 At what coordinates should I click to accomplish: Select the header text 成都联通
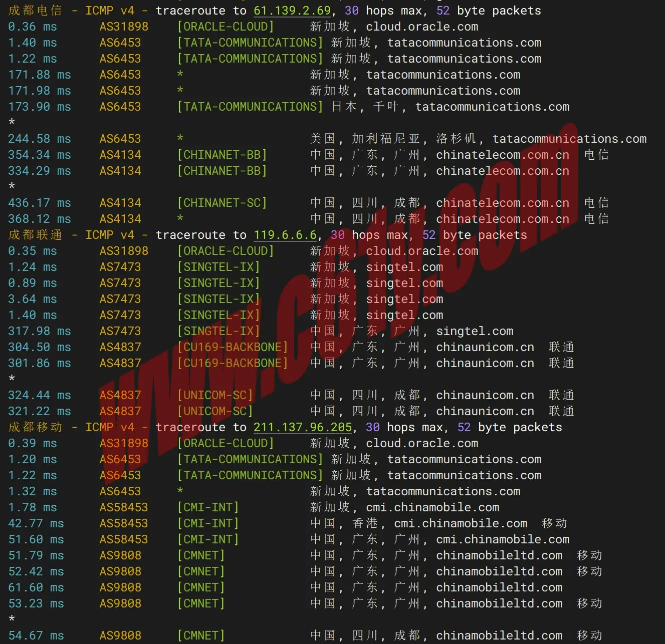tap(35, 235)
